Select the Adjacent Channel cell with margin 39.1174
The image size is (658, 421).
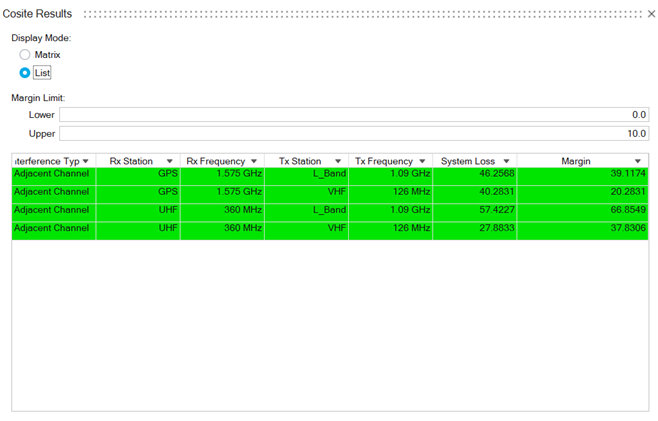54,174
